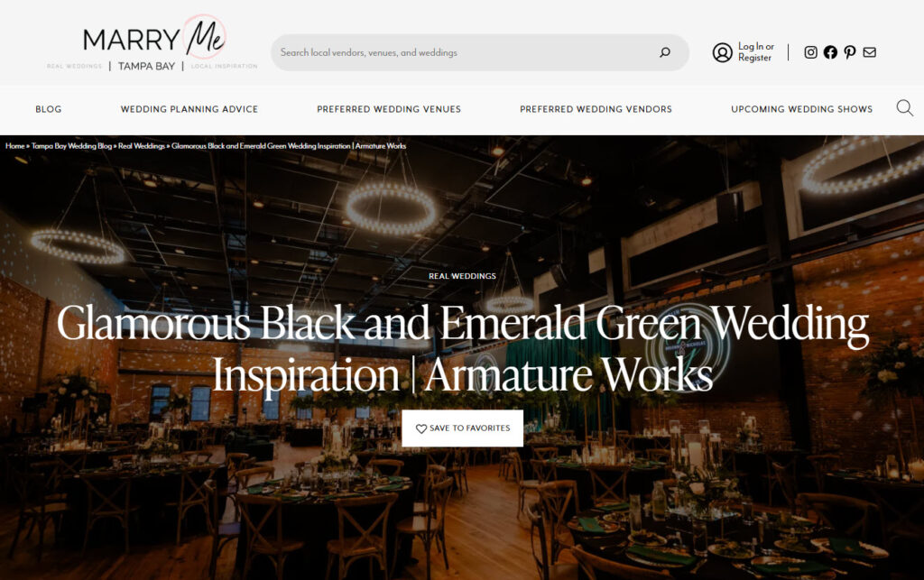Open the Facebook page icon
The image size is (924, 580).
830,52
